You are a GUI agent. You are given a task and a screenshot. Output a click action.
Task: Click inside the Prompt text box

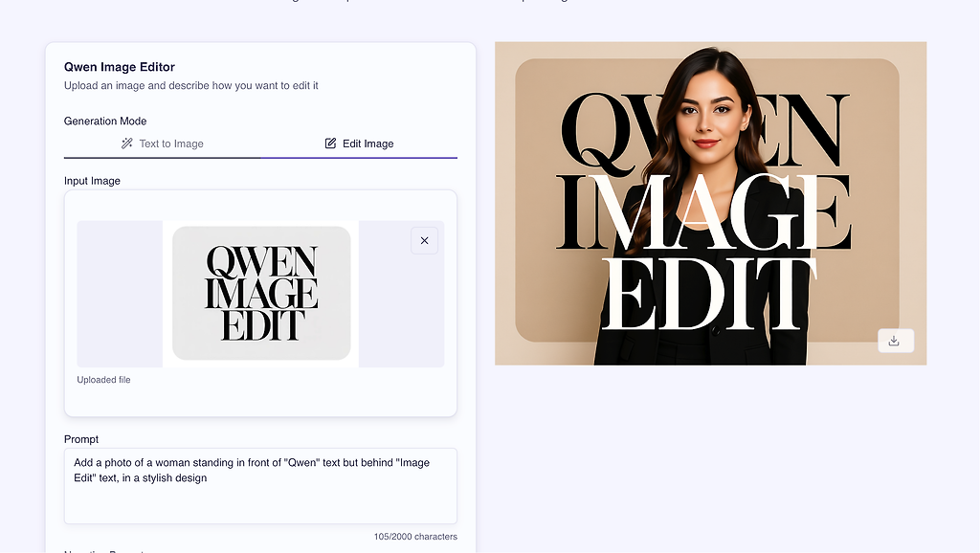(x=260, y=485)
